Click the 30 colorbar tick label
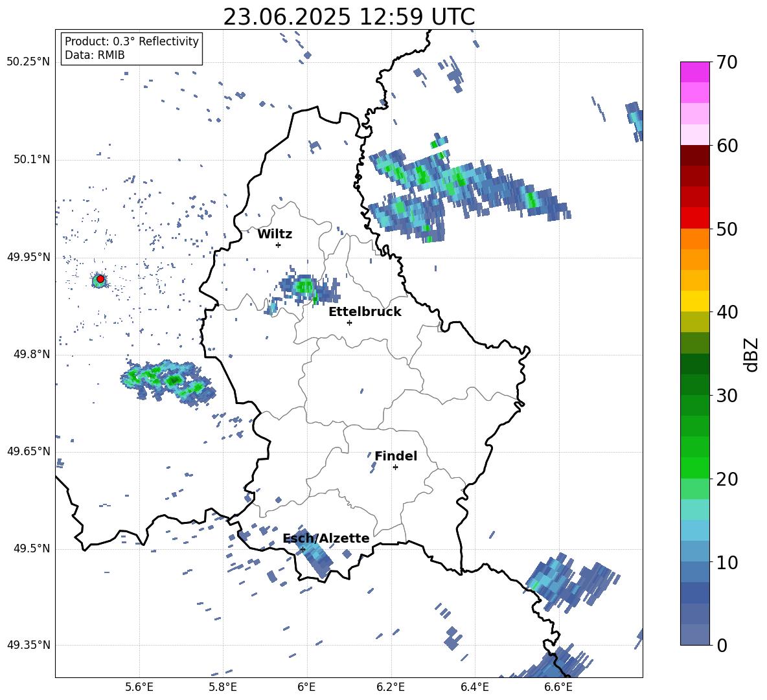This screenshot has height=700, width=767. (727, 396)
